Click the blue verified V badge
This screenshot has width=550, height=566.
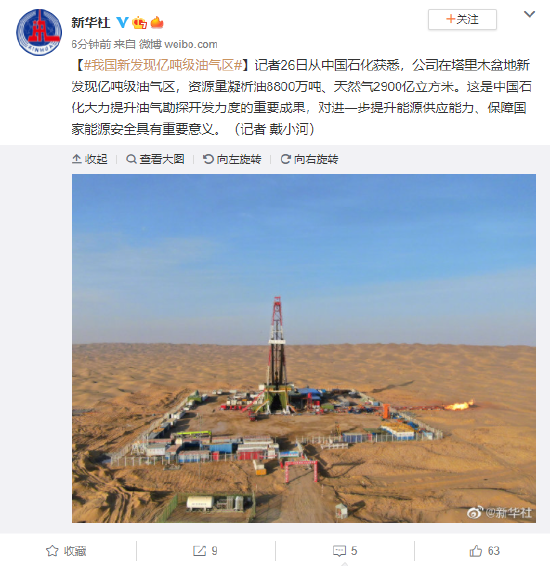pyautogui.click(x=123, y=22)
